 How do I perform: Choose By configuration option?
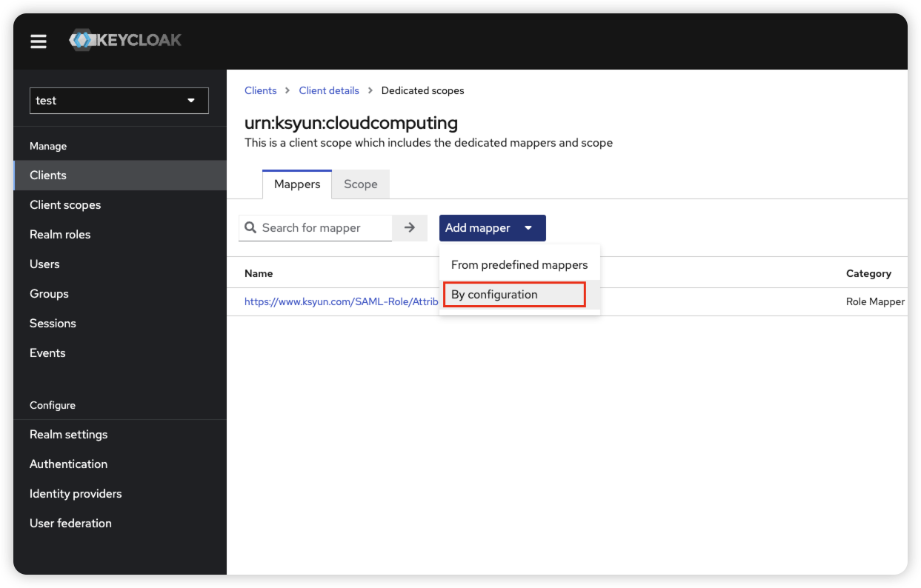click(515, 295)
